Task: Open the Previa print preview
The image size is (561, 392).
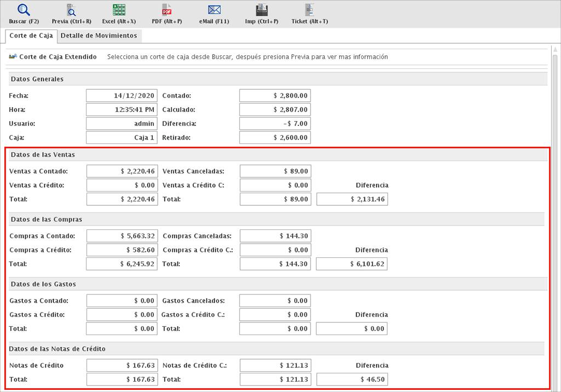Action: click(x=71, y=10)
